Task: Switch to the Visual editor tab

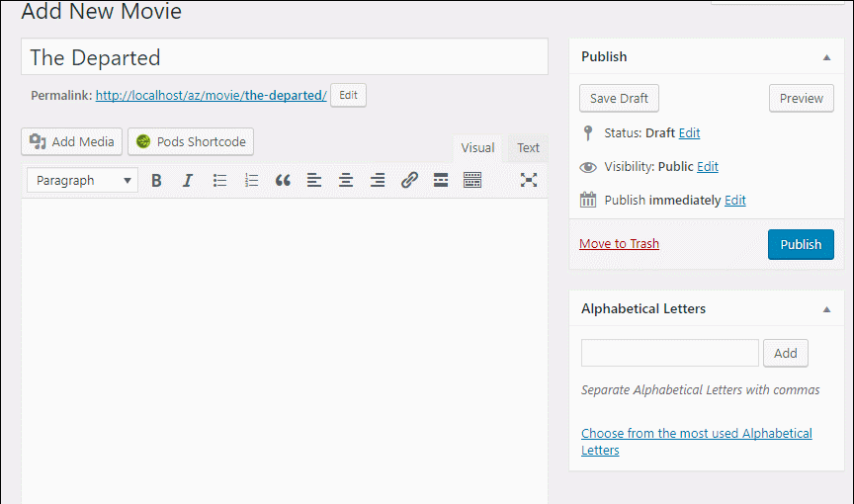Action: pyautogui.click(x=477, y=148)
